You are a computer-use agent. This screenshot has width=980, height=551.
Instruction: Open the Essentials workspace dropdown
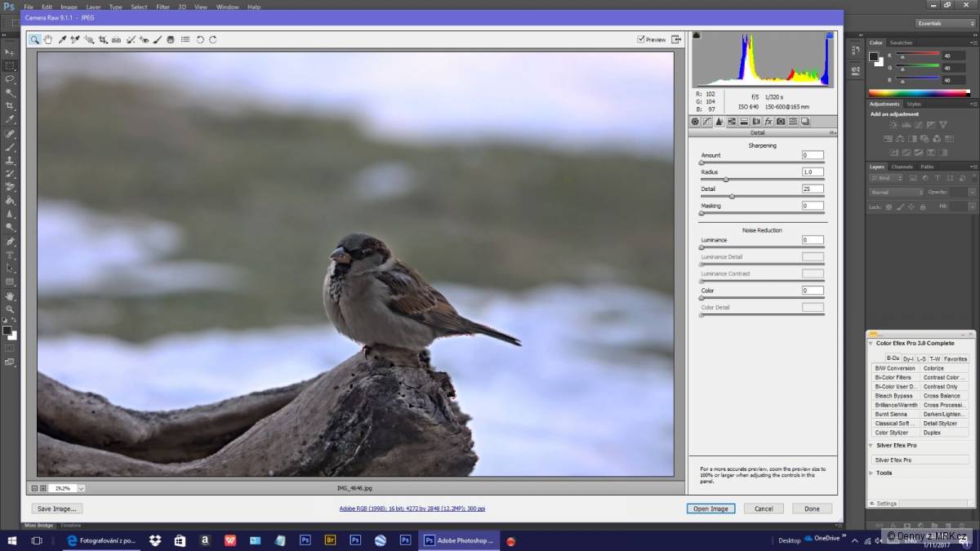(945, 24)
